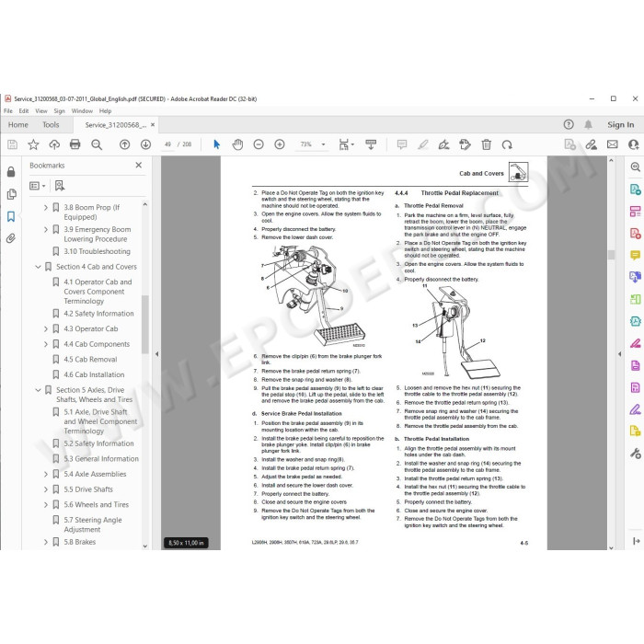This screenshot has width=644, height=644.
Task: Collapse the right tools pane arrow
Action: pos(619,353)
